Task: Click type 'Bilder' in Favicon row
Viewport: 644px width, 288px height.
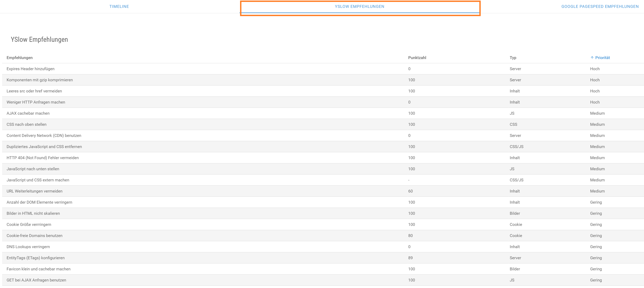Action: click(515, 269)
